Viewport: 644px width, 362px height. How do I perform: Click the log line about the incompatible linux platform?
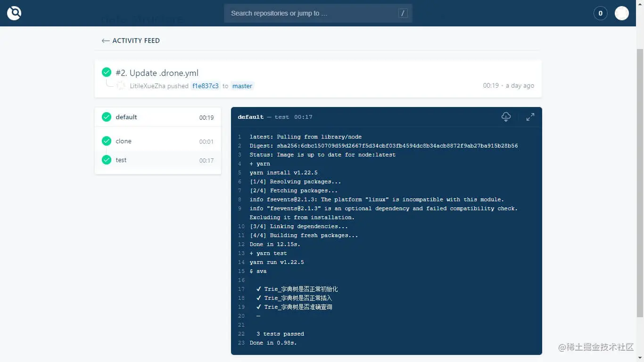point(377,200)
